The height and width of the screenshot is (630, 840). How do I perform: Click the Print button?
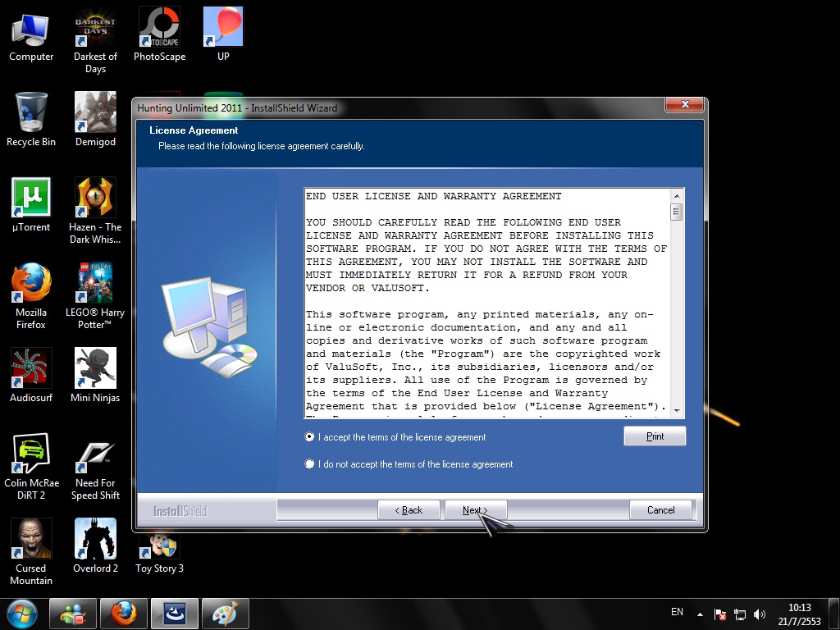(x=655, y=436)
